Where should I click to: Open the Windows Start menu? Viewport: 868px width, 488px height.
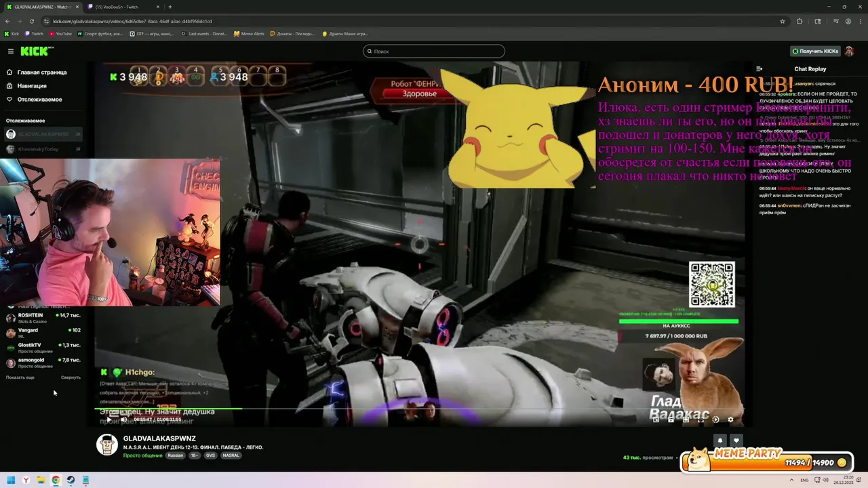click(x=11, y=481)
